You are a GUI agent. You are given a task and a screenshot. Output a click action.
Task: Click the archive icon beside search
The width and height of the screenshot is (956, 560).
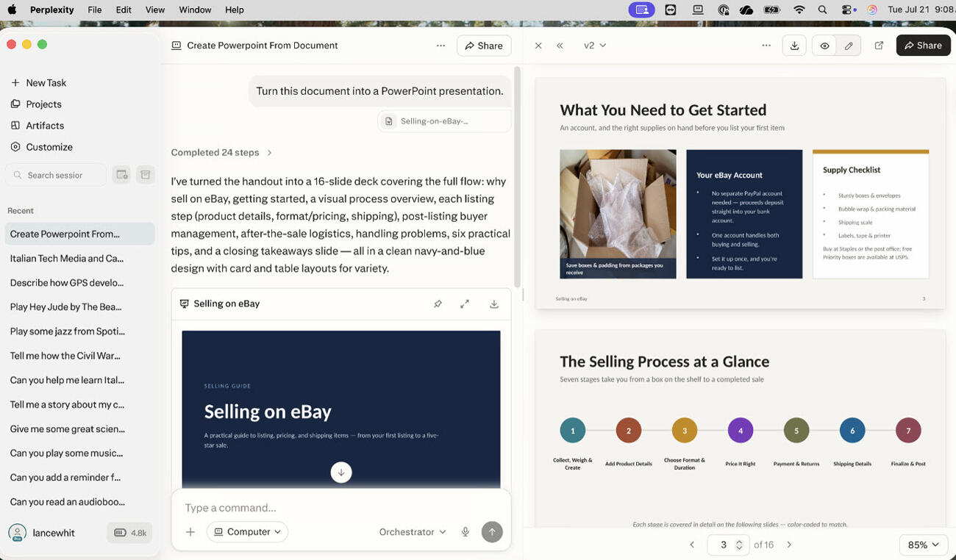(x=146, y=175)
